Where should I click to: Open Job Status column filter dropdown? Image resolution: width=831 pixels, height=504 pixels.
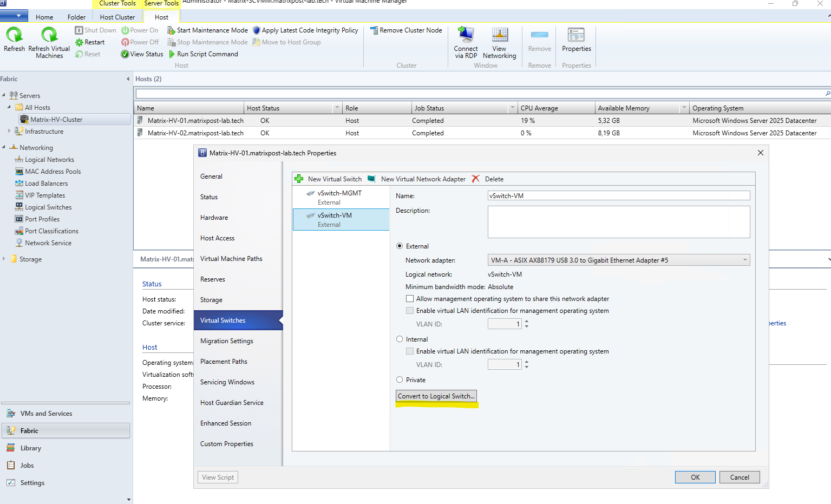click(x=513, y=108)
